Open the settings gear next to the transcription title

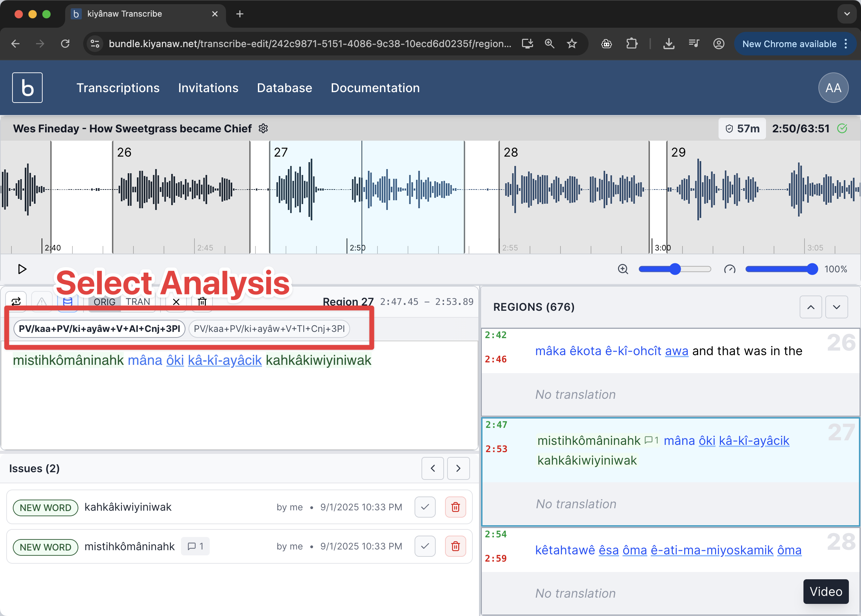(x=263, y=129)
